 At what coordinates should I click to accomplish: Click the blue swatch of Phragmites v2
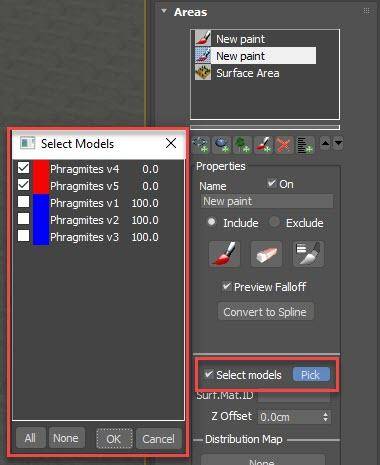pyautogui.click(x=41, y=220)
